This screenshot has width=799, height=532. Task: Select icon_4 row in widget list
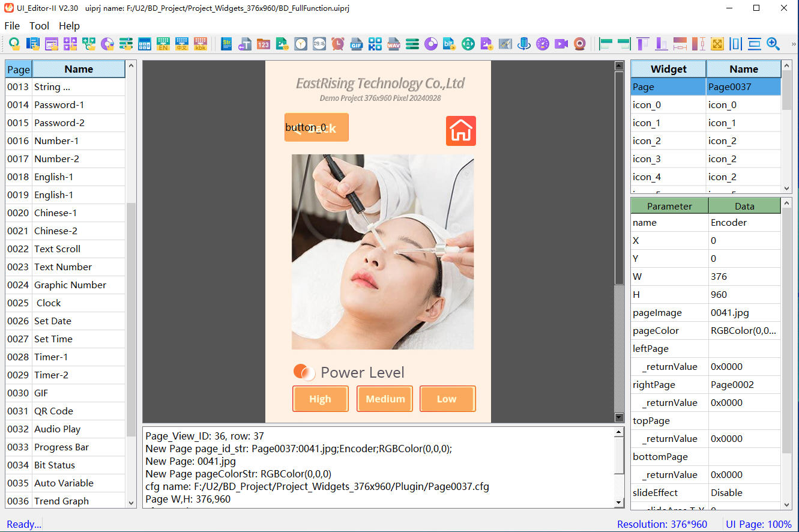(706, 177)
